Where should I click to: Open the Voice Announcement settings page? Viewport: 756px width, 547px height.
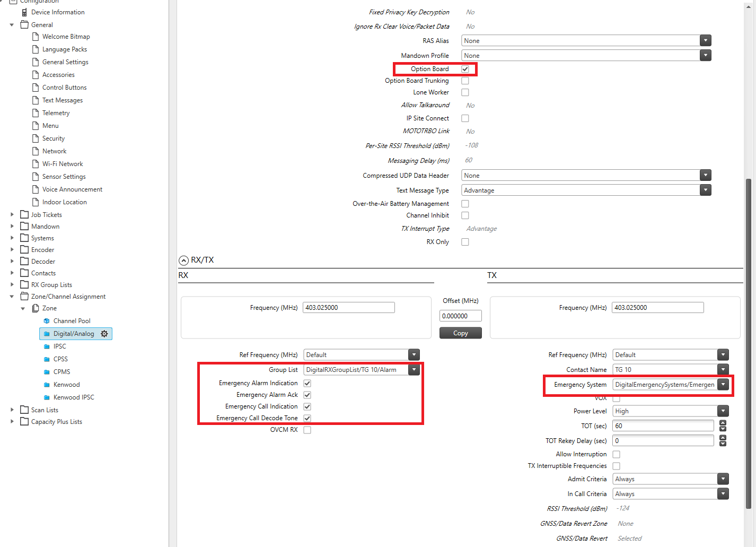[72, 189]
